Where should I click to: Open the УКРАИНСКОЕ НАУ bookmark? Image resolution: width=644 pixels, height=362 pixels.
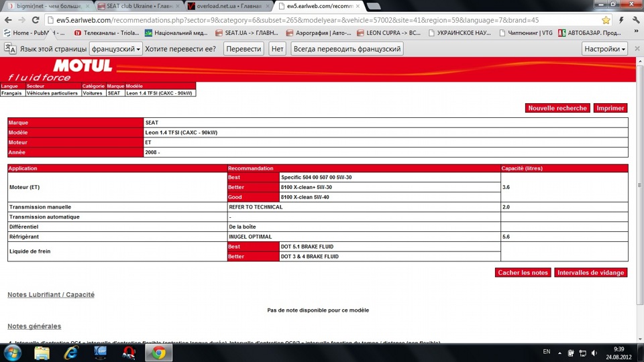coord(460,33)
